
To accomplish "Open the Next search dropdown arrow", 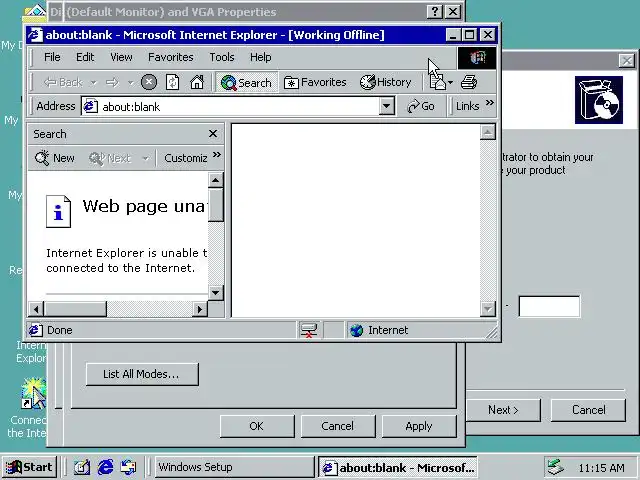I will tap(145, 158).
